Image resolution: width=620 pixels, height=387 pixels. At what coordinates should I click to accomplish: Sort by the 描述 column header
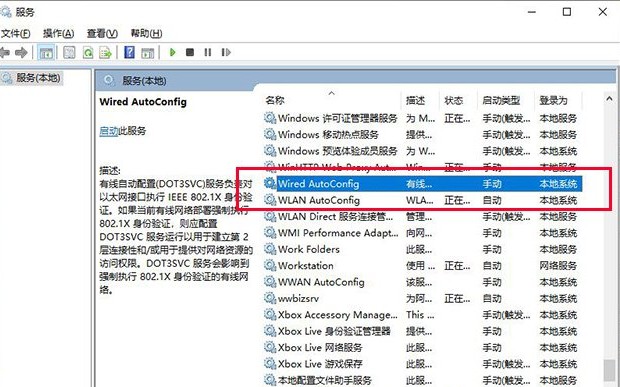coord(415,100)
